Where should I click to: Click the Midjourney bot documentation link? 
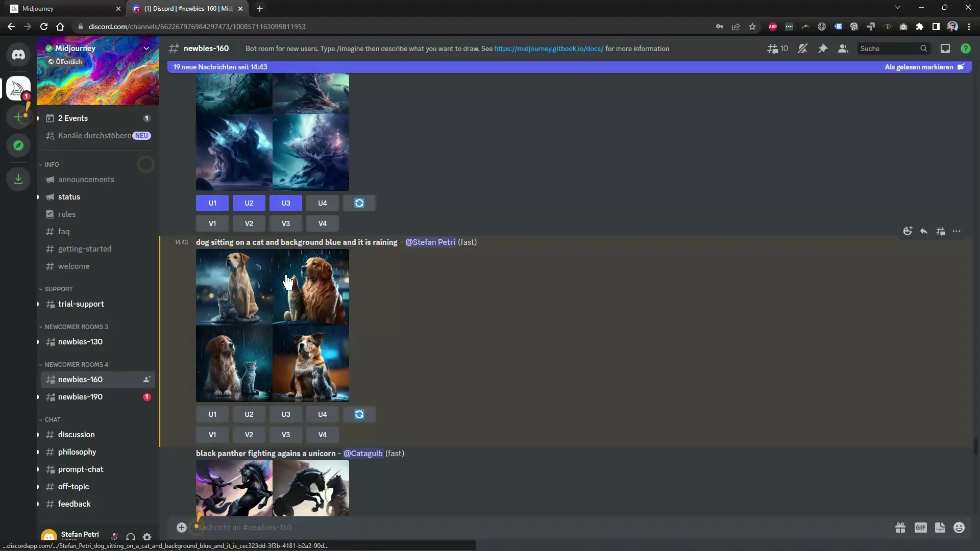[549, 48]
